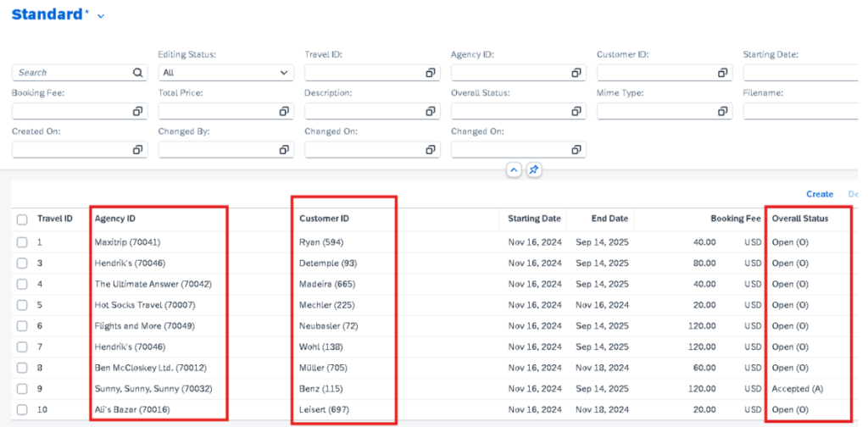Check the row for Travel ID 9
Viewport: 868px width, 427px height.
point(22,389)
